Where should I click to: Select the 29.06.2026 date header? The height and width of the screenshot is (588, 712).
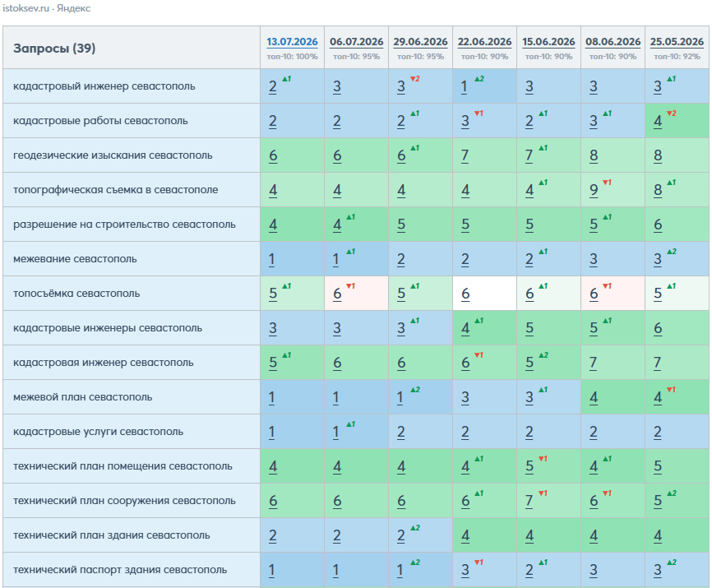[x=420, y=42]
